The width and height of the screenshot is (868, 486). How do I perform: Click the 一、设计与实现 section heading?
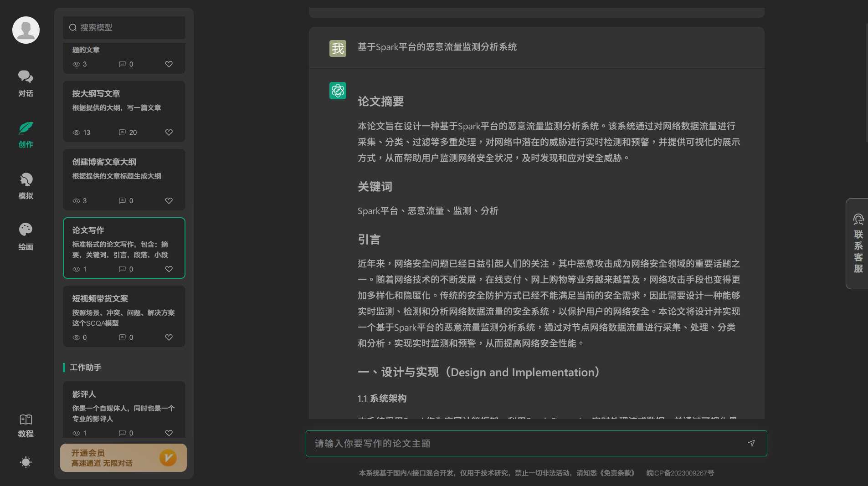click(x=478, y=372)
